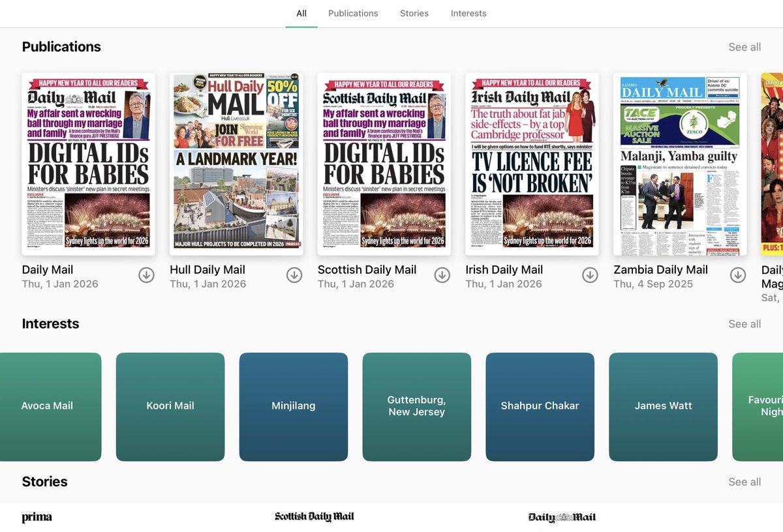
Task: Open the Scottish Daily Mail cover
Action: [384, 164]
